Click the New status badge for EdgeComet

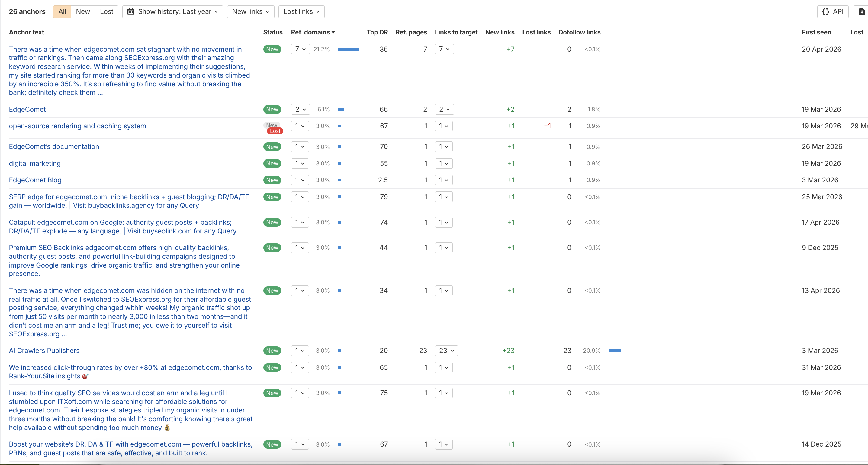(272, 110)
